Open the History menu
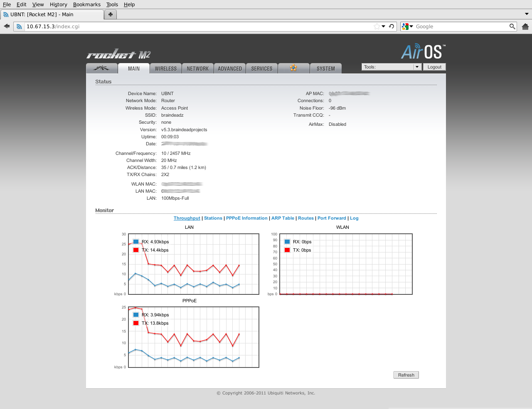Image resolution: width=532 pixels, height=409 pixels. (58, 5)
